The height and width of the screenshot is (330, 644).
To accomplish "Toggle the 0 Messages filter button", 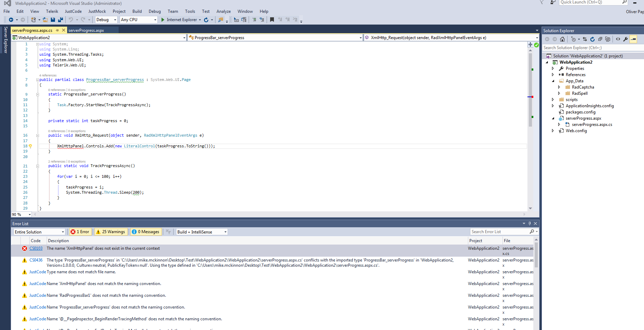I will point(146,232).
